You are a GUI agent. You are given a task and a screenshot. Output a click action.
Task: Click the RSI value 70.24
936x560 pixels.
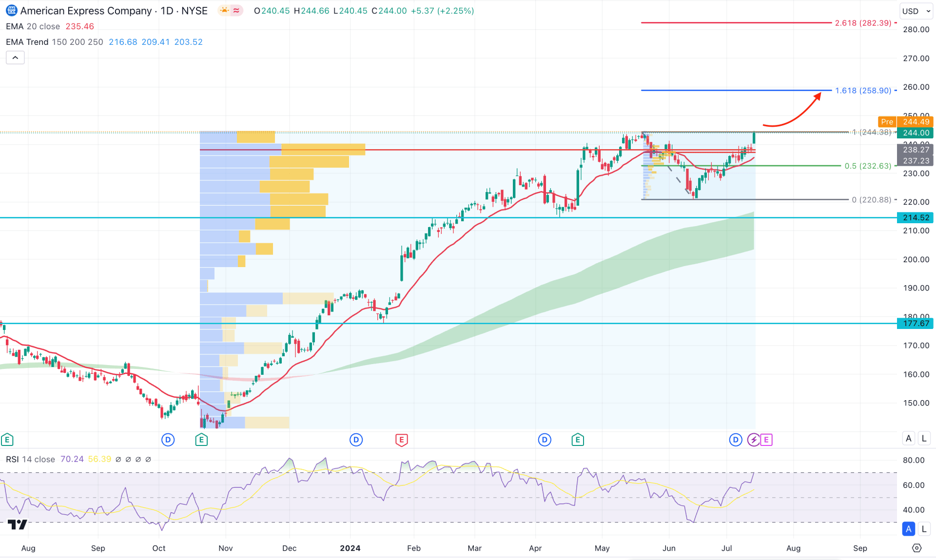coord(72,459)
